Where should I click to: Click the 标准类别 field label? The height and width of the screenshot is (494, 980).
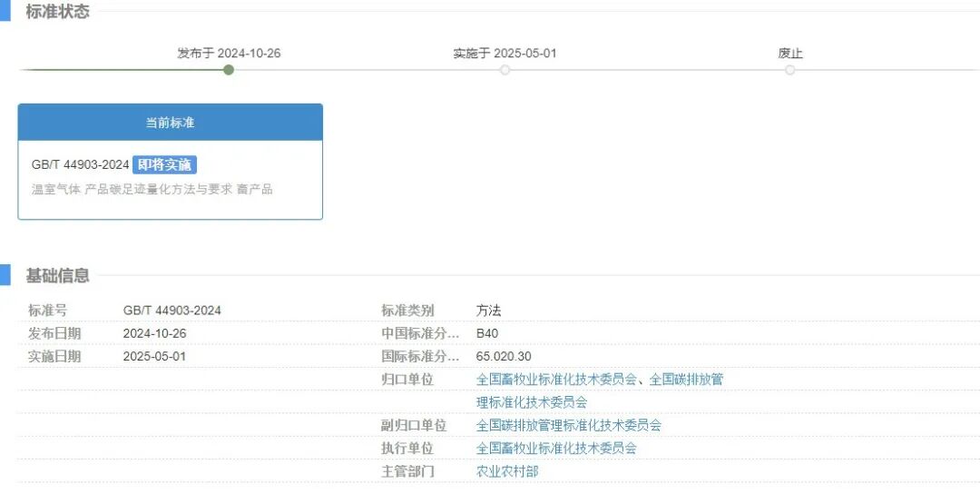(407, 311)
